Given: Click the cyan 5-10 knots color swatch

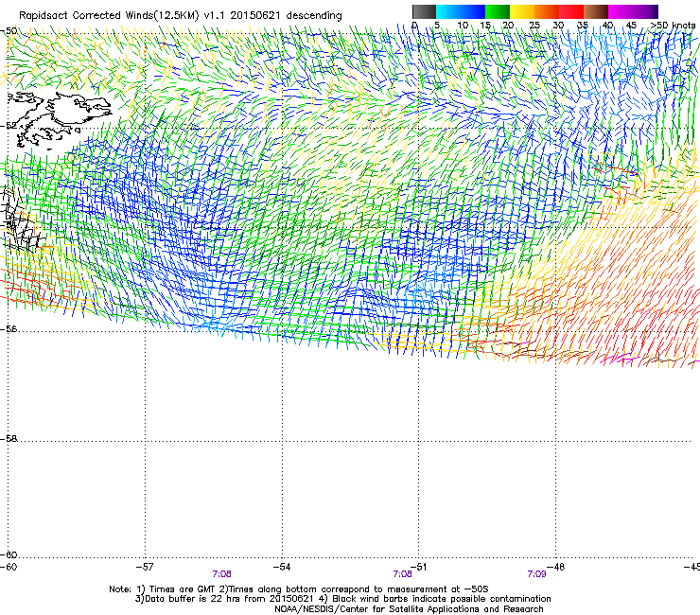Looking at the screenshot, I should (x=448, y=11).
